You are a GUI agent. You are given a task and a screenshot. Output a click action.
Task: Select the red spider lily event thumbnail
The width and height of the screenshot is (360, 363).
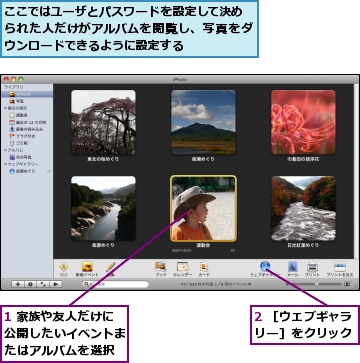(303, 122)
